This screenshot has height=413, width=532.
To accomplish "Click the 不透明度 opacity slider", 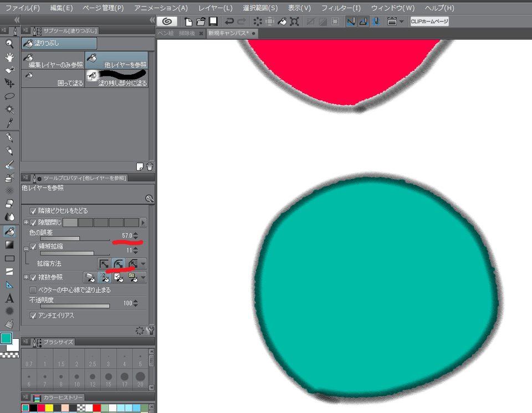I will tap(69, 306).
